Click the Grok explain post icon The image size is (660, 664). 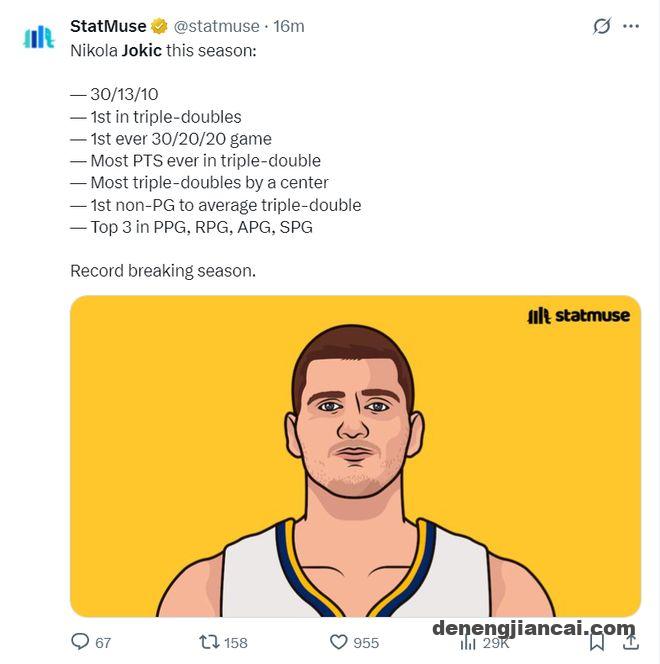point(602,26)
